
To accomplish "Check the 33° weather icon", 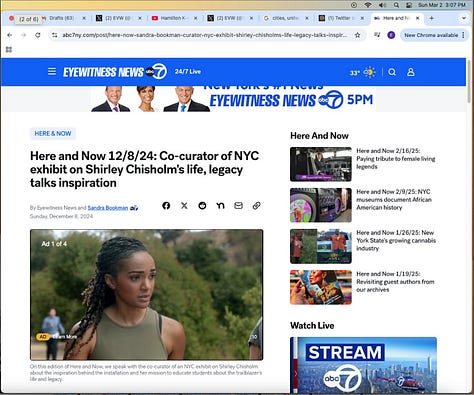I will pyautogui.click(x=369, y=72).
